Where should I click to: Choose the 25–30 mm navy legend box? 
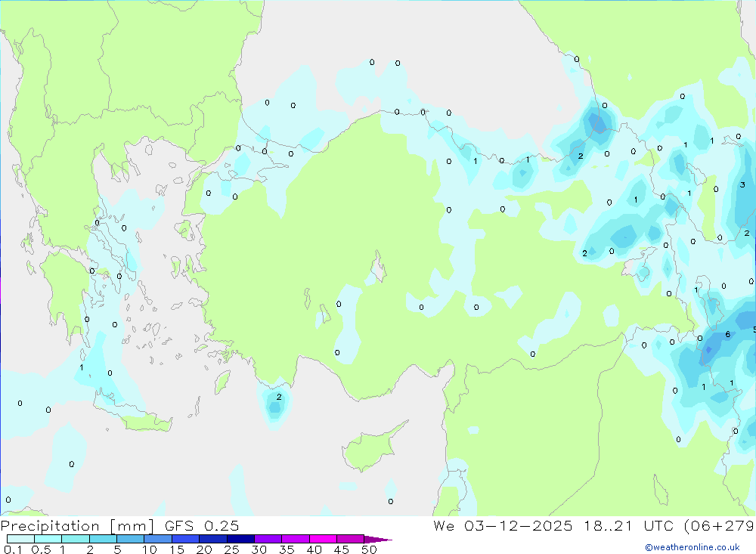pos(240,539)
